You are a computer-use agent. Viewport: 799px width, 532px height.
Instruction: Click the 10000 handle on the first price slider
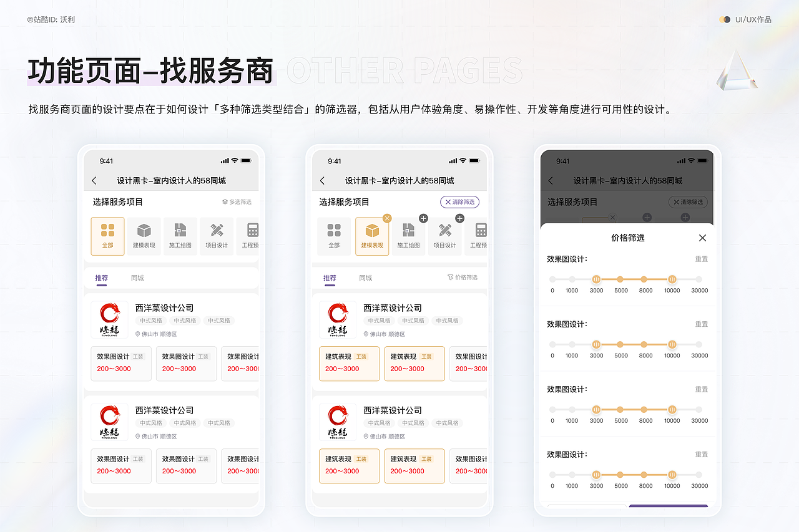point(672,279)
